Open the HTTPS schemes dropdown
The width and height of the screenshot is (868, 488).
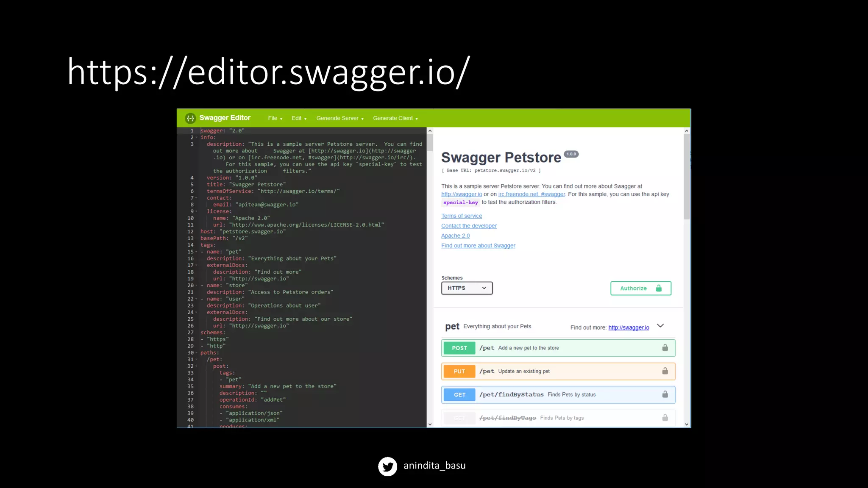467,288
